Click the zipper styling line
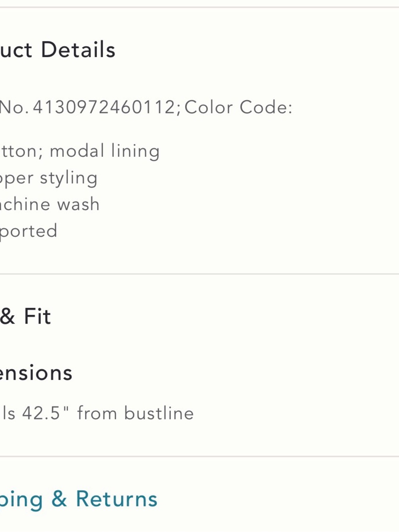The image size is (399, 532). [x=49, y=178]
